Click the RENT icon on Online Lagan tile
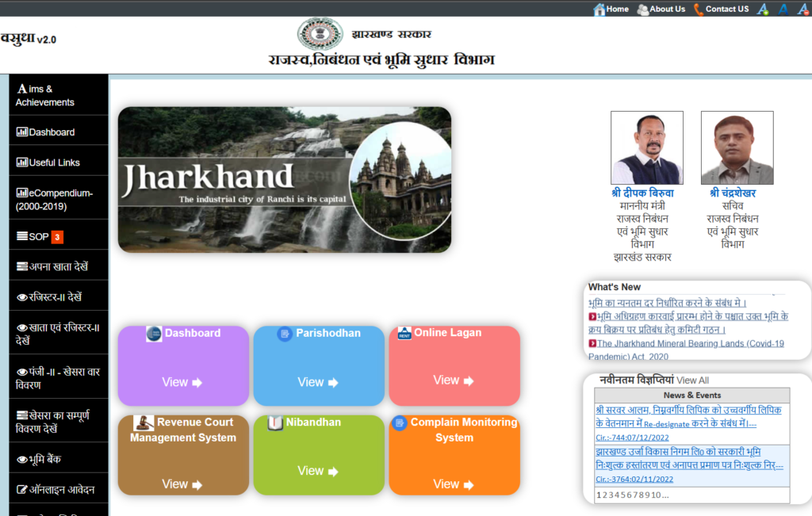 [404, 333]
